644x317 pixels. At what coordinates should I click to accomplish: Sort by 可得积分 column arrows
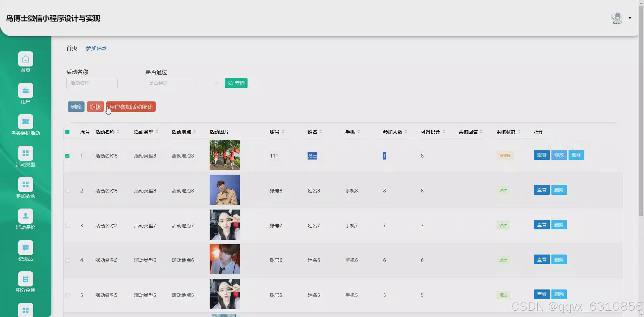[x=444, y=132]
